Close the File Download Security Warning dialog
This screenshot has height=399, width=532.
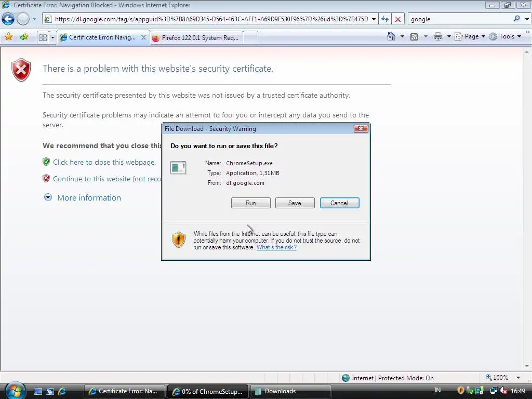point(361,129)
